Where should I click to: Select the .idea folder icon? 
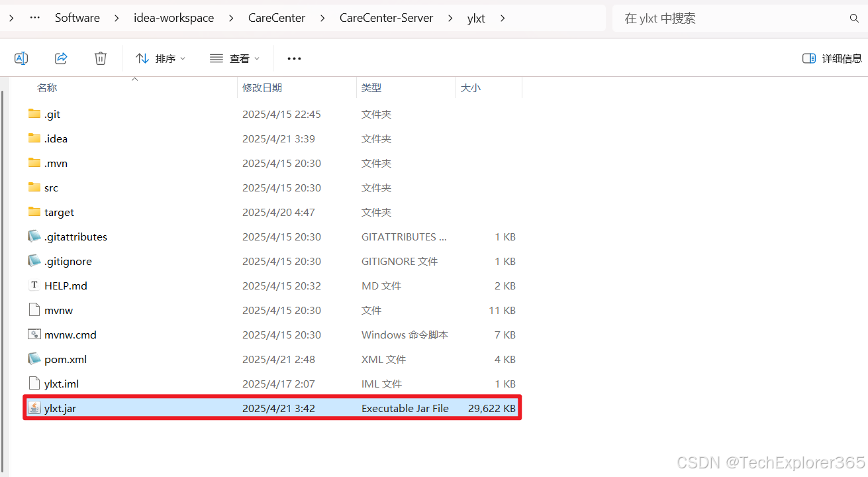pos(34,138)
